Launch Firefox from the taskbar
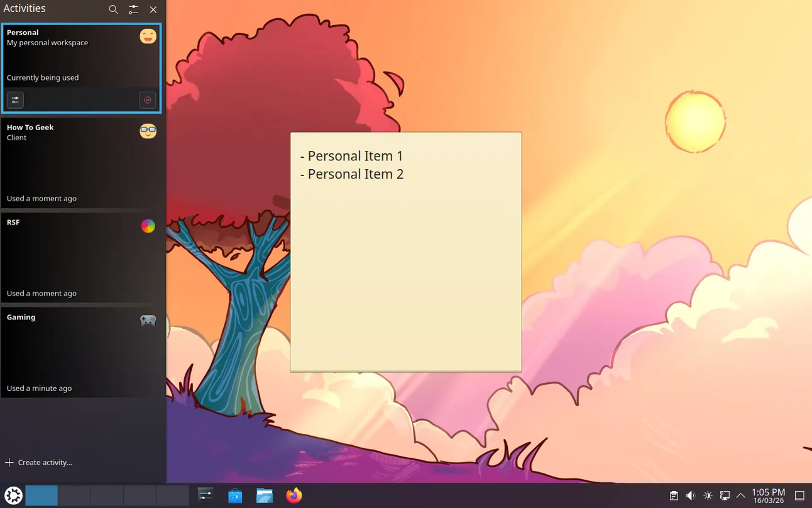The width and height of the screenshot is (812, 508). pos(294,495)
